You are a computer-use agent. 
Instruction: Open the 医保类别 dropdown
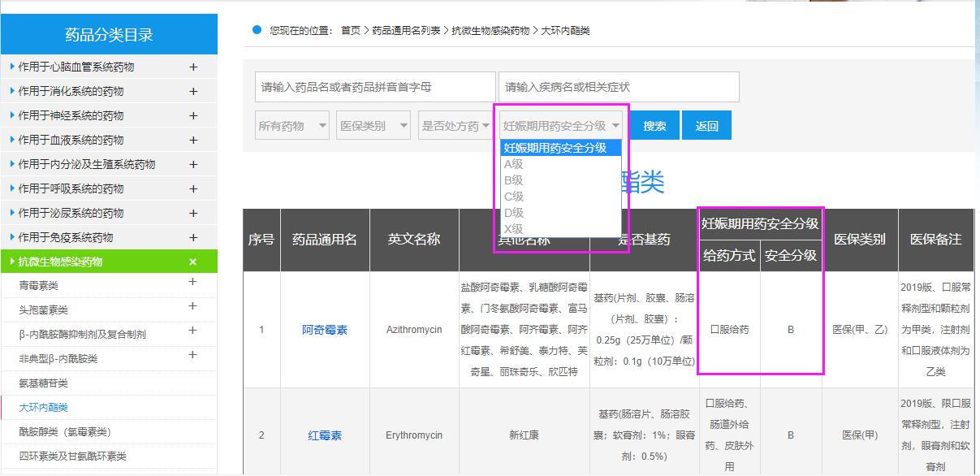[373, 126]
